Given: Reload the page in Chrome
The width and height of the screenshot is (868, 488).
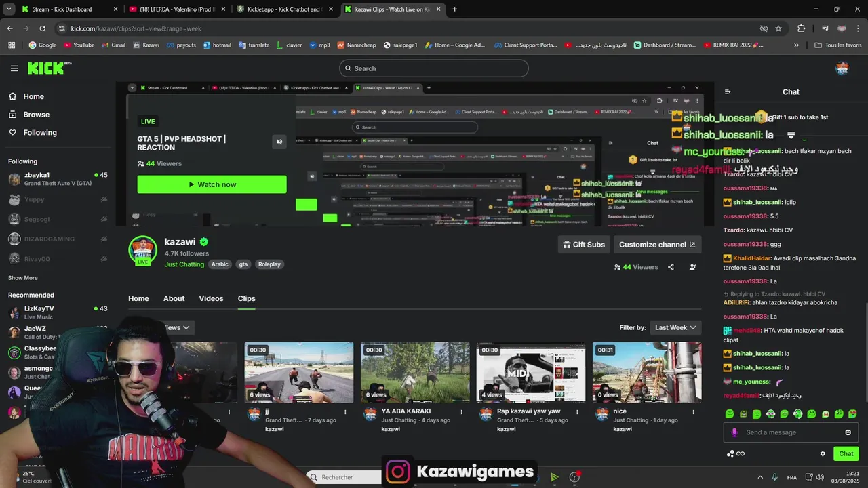Looking at the screenshot, I should (x=42, y=28).
